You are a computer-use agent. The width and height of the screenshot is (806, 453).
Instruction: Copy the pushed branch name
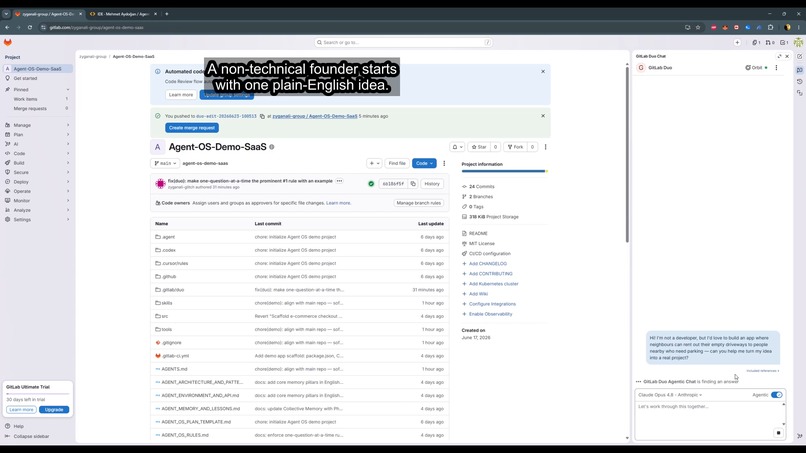[x=262, y=116]
